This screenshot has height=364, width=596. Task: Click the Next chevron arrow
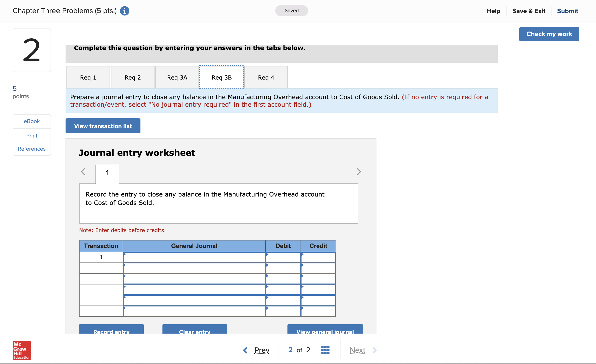tap(374, 350)
